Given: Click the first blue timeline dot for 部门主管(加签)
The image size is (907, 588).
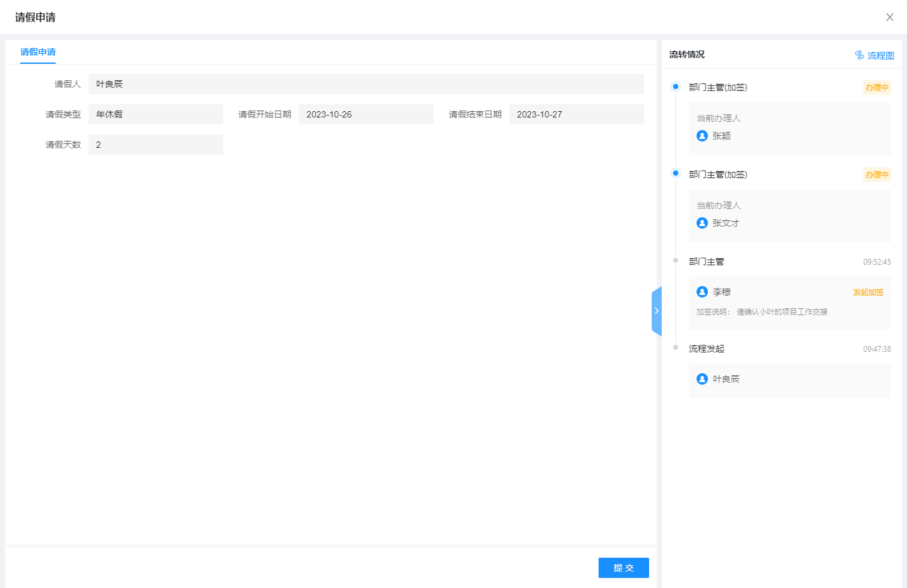Looking at the screenshot, I should (x=676, y=87).
